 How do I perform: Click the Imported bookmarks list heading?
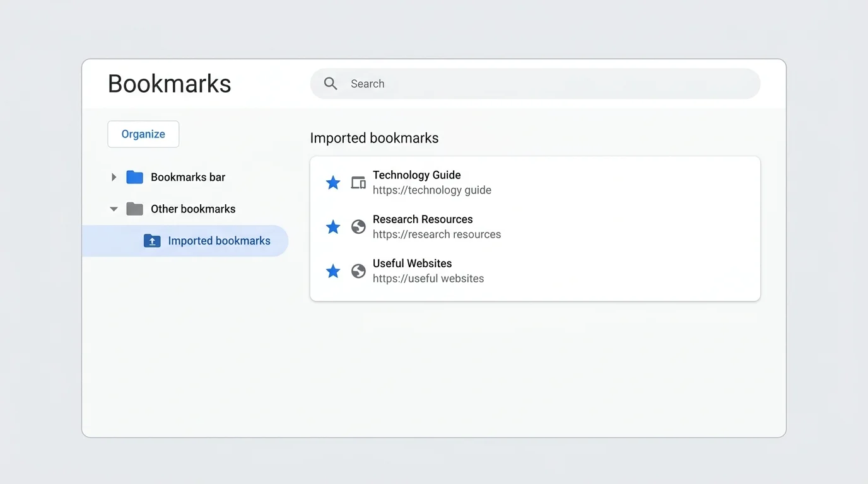point(374,138)
